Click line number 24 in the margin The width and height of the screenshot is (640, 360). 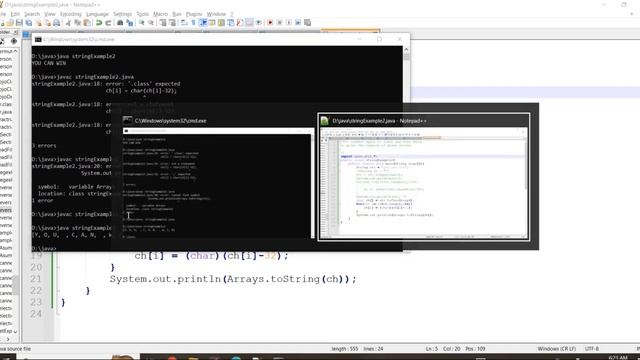tap(36, 314)
